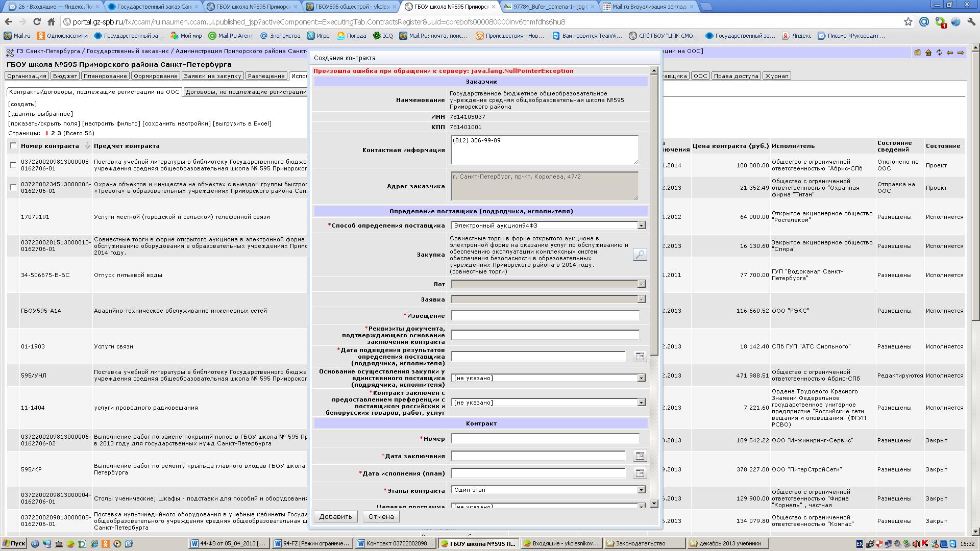Expand the Основание осуществления закупки dropdown
The image size is (980, 551).
(x=641, y=378)
